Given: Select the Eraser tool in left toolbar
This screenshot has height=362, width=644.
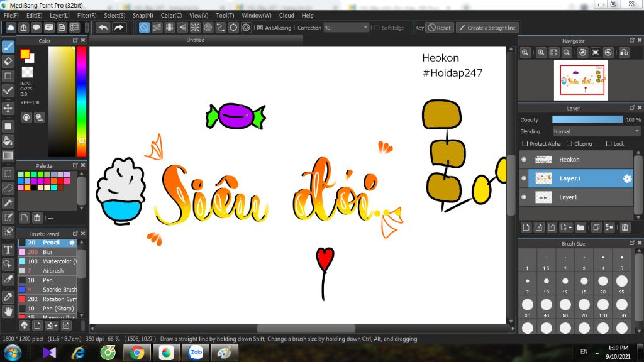Looking at the screenshot, I should pos(8,61).
